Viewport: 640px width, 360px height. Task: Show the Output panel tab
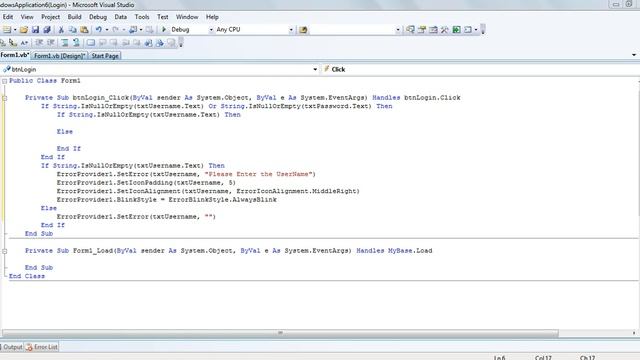click(x=12, y=347)
